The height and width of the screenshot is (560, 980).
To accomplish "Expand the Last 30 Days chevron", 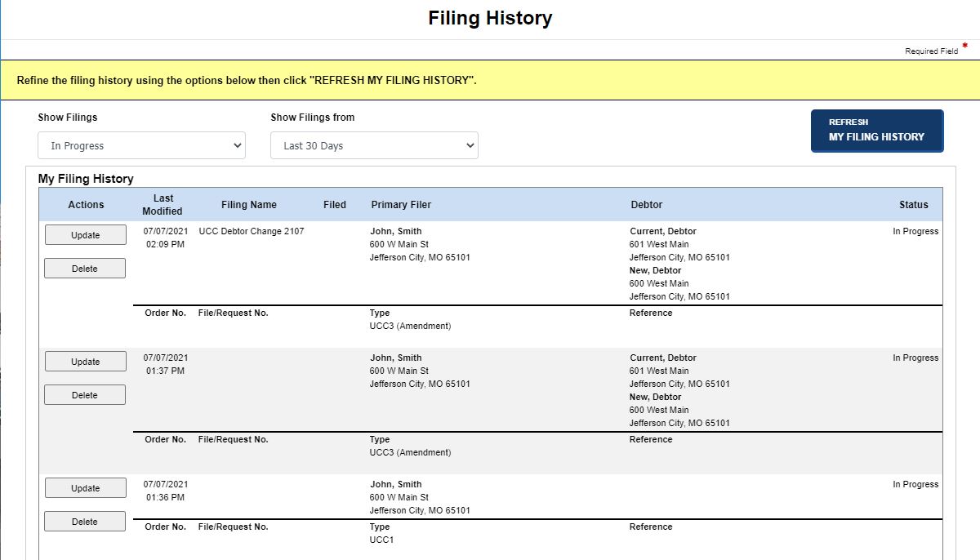I will click(x=470, y=145).
